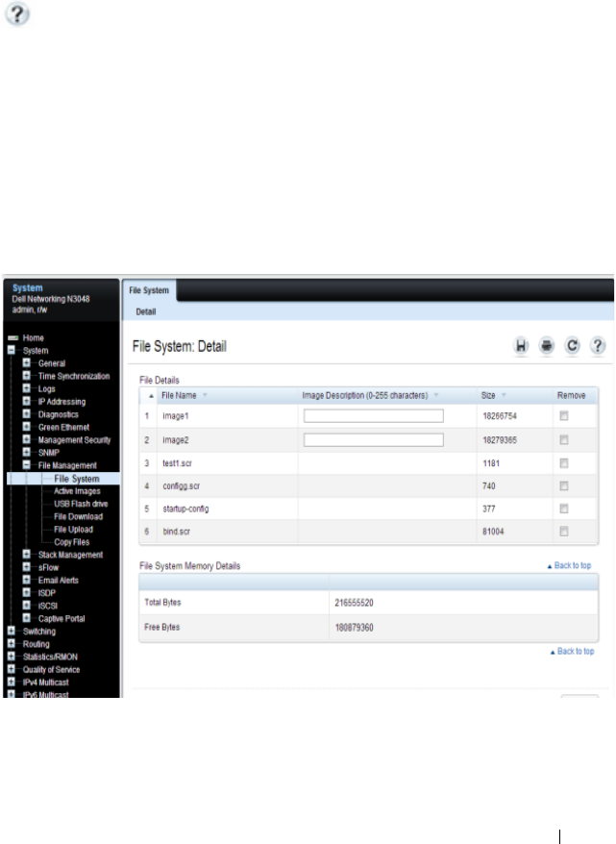This screenshot has height=844, width=616.
Task: Click the Print icon in File System header
Action: tap(547, 345)
